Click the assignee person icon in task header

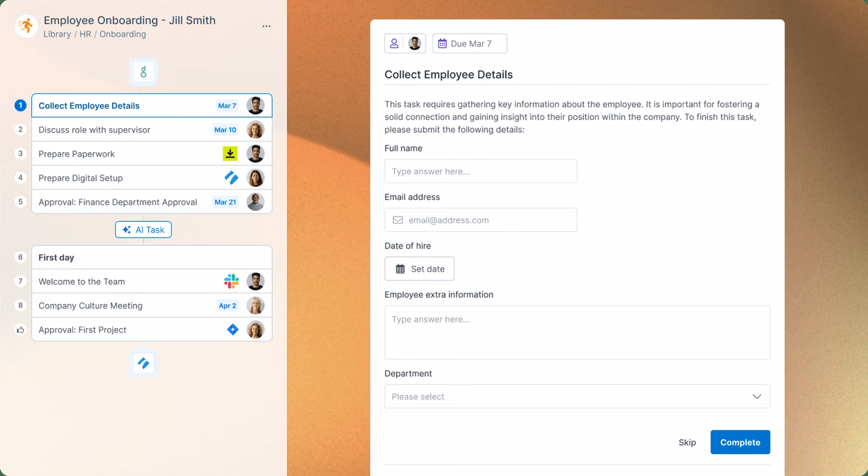[x=394, y=44]
